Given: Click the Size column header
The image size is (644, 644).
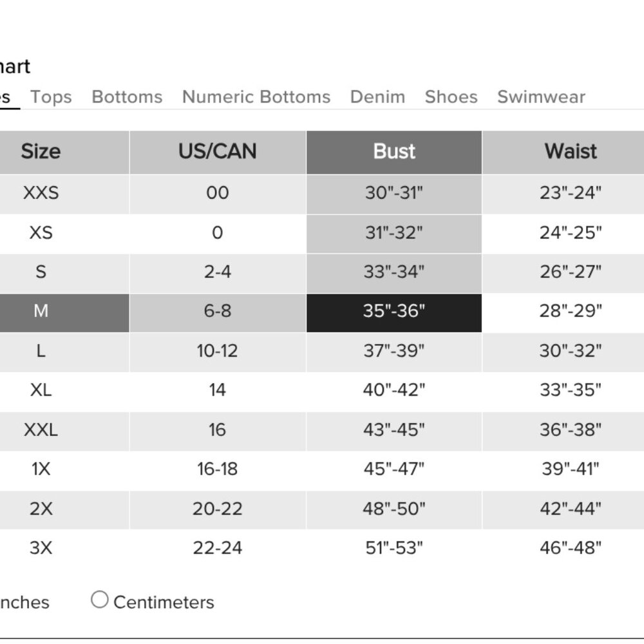Looking at the screenshot, I should coord(41,151).
